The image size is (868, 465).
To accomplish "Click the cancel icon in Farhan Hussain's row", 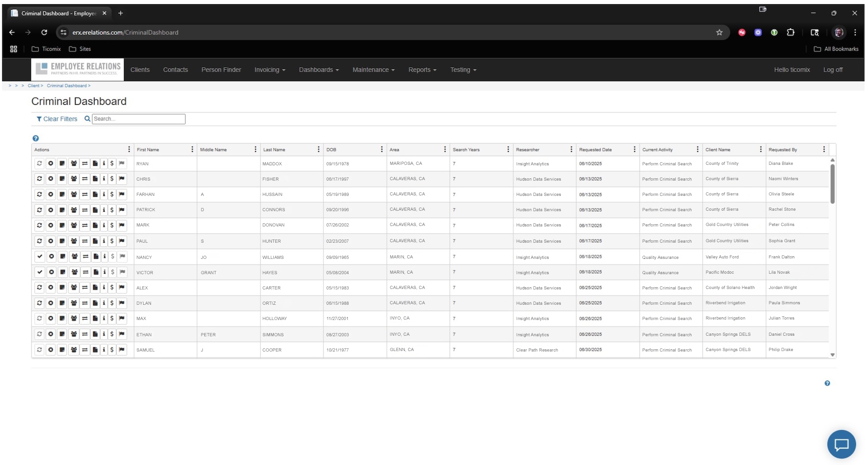I will (x=51, y=195).
